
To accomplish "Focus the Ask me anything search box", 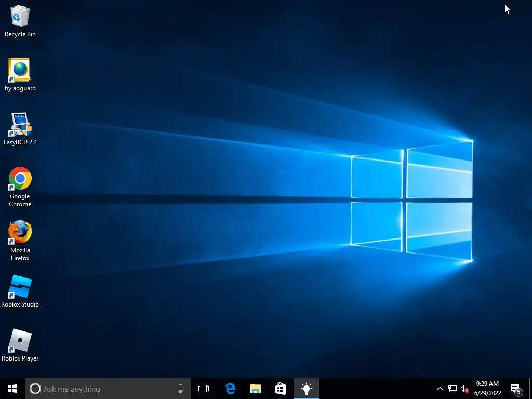I will tap(108, 389).
